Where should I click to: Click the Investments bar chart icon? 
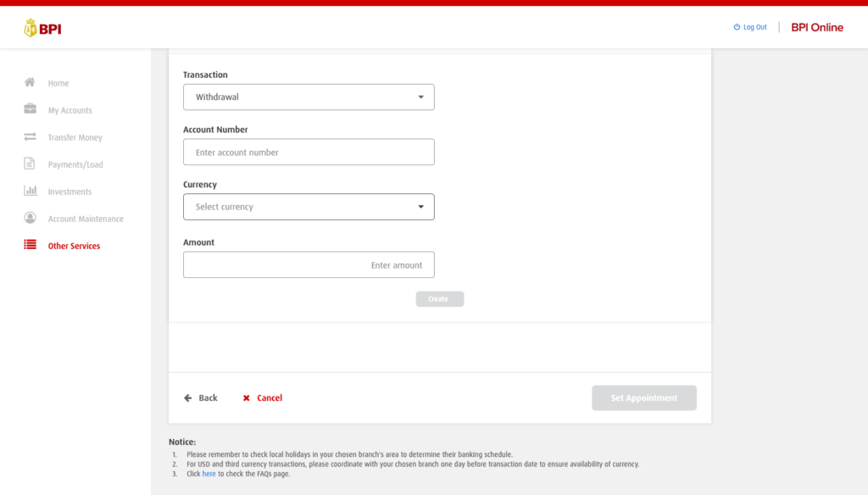(x=30, y=191)
